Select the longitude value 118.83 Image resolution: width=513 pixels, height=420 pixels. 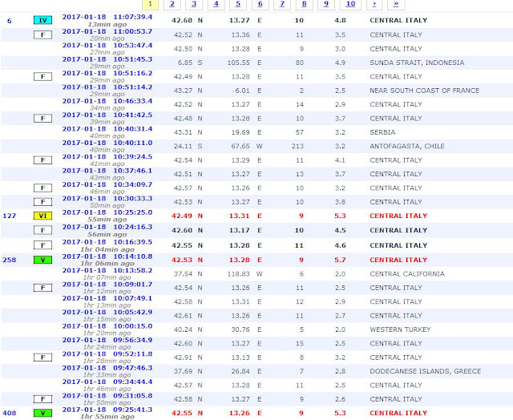click(239, 274)
